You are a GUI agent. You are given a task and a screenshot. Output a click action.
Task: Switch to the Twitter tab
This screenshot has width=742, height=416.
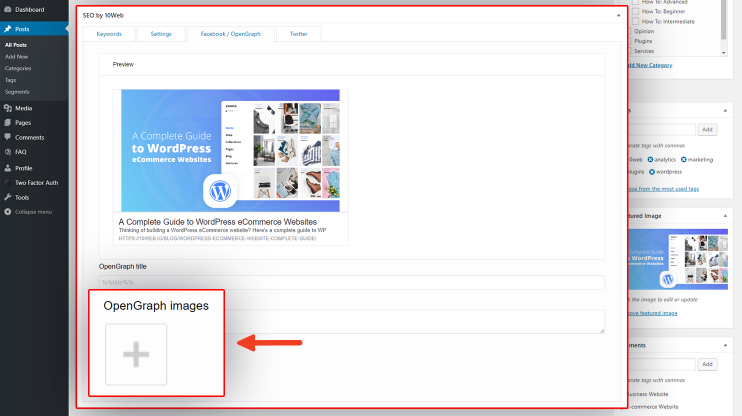point(299,34)
